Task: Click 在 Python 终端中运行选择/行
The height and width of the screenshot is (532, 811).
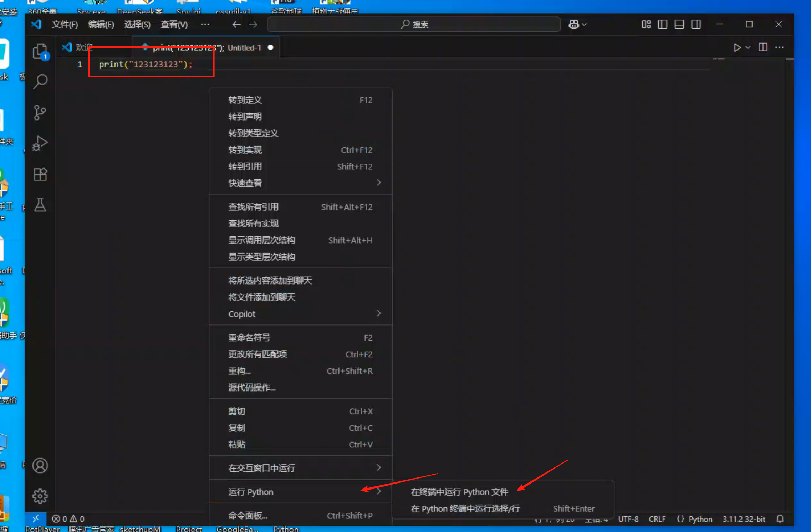Action: [x=503, y=509]
